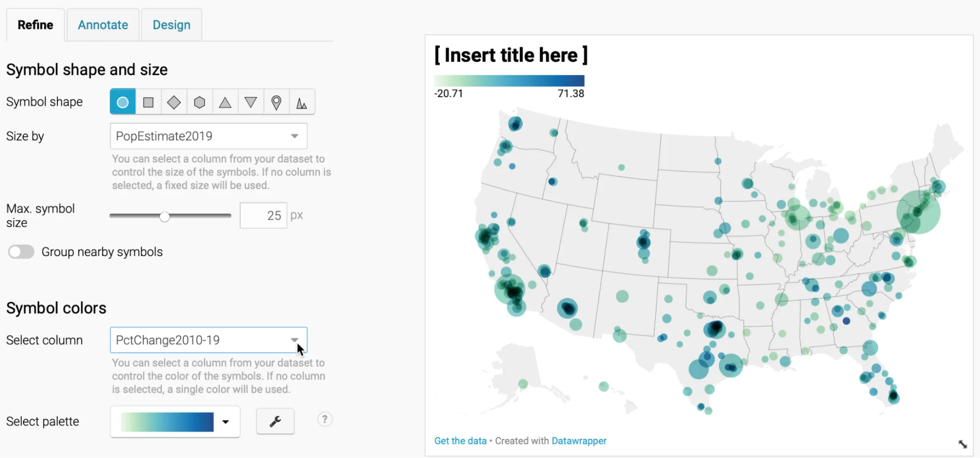Click the resize arrow on map preview
The height and width of the screenshot is (458, 980).
click(x=962, y=444)
